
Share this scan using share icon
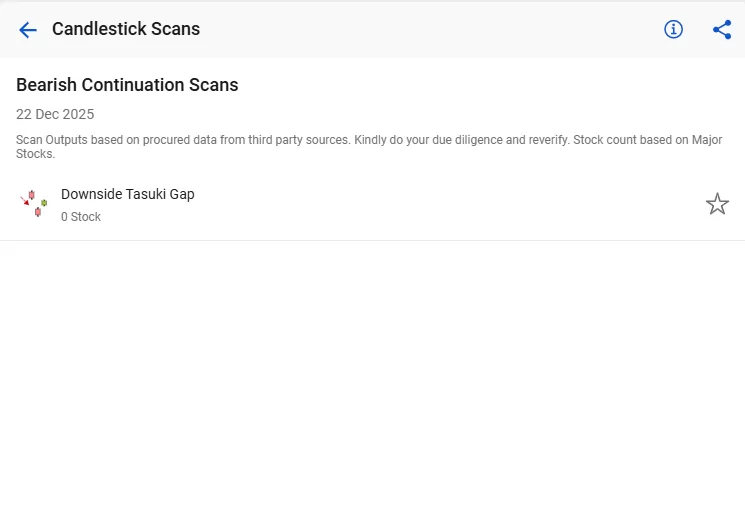(722, 30)
